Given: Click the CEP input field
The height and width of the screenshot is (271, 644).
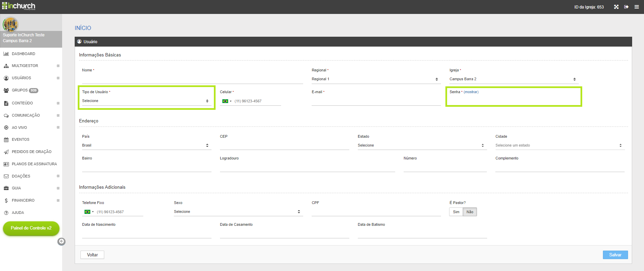Looking at the screenshot, I should point(284,146).
